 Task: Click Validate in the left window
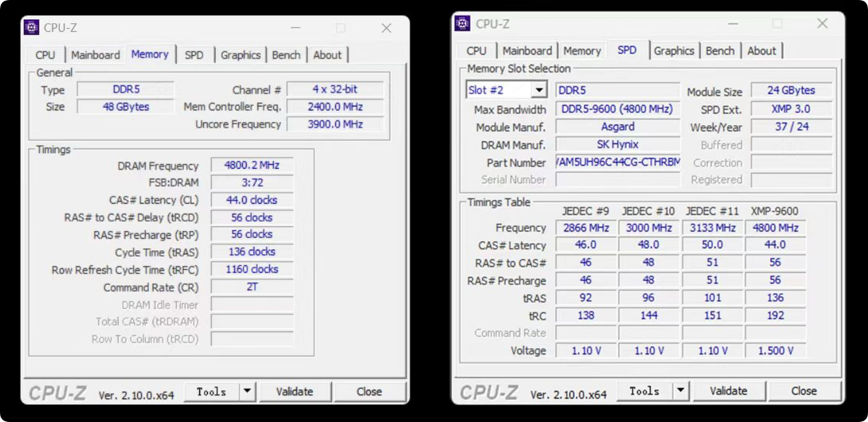click(x=295, y=392)
